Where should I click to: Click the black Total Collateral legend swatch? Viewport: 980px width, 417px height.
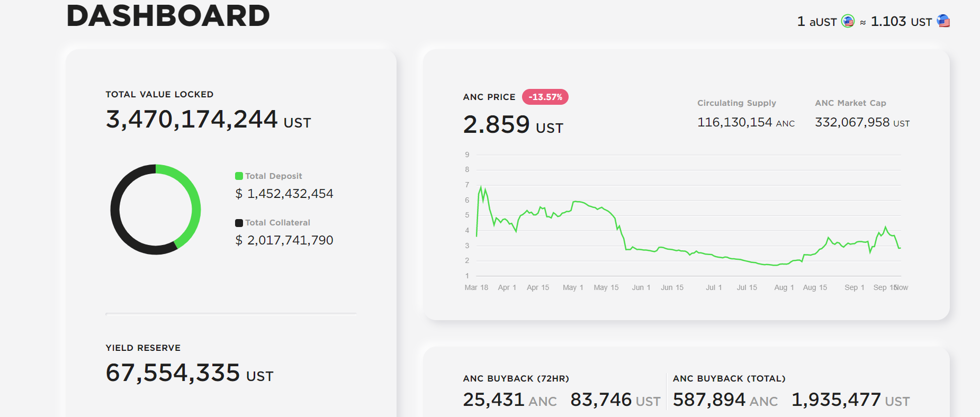239,223
